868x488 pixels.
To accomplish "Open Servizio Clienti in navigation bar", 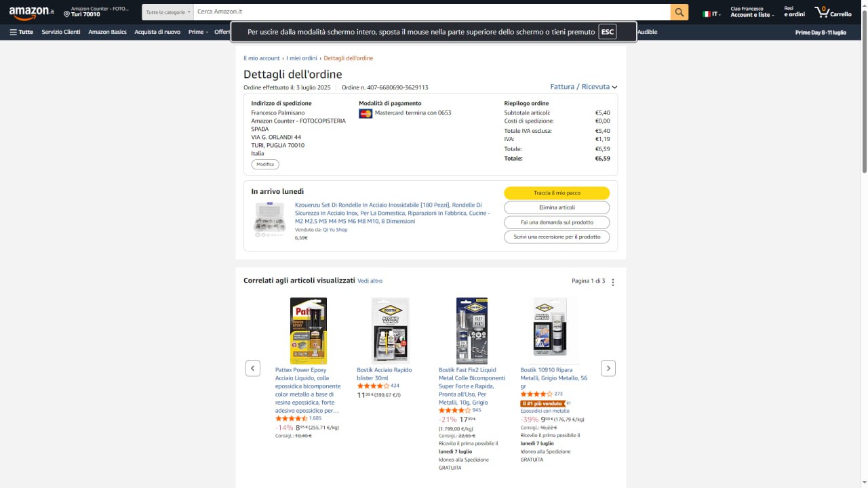I will click(x=61, y=32).
